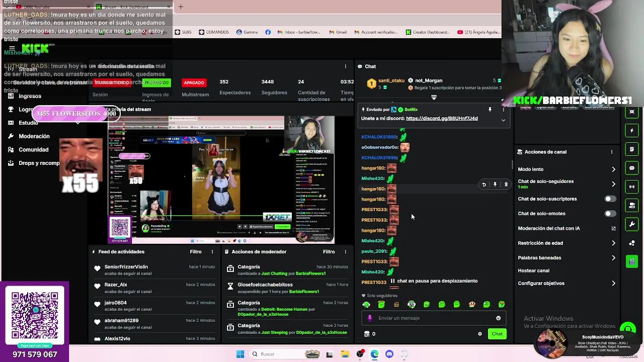644x362 pixels.
Task: Open the Gmail bookmark
Action: [x=338, y=32]
